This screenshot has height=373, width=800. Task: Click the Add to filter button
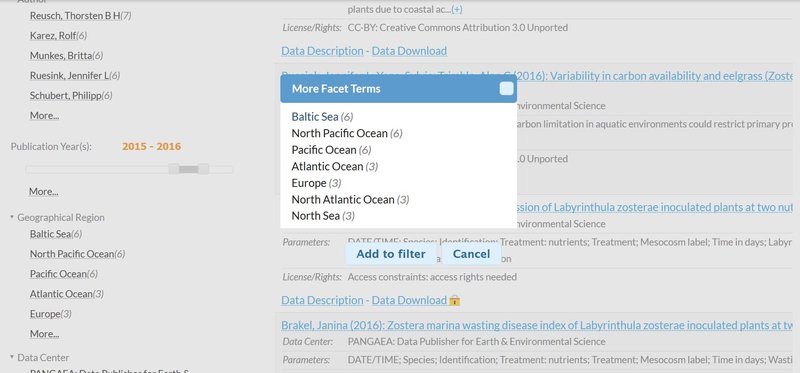coord(391,254)
